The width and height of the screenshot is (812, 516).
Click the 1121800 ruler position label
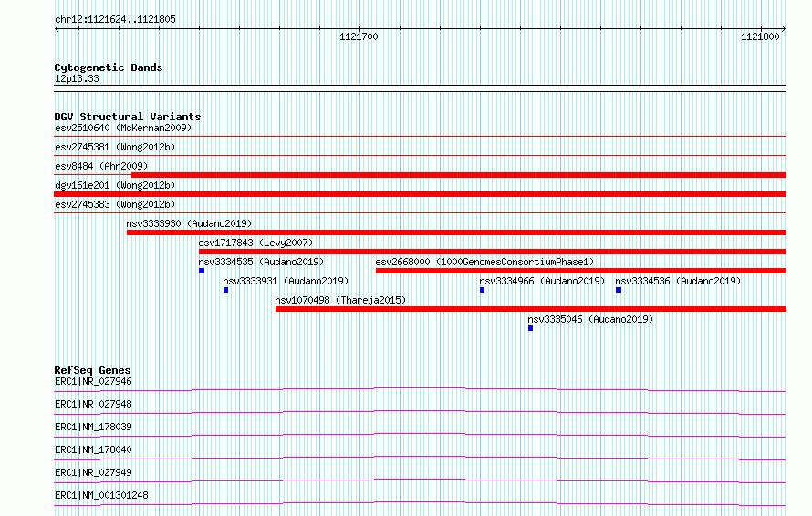[760, 36]
